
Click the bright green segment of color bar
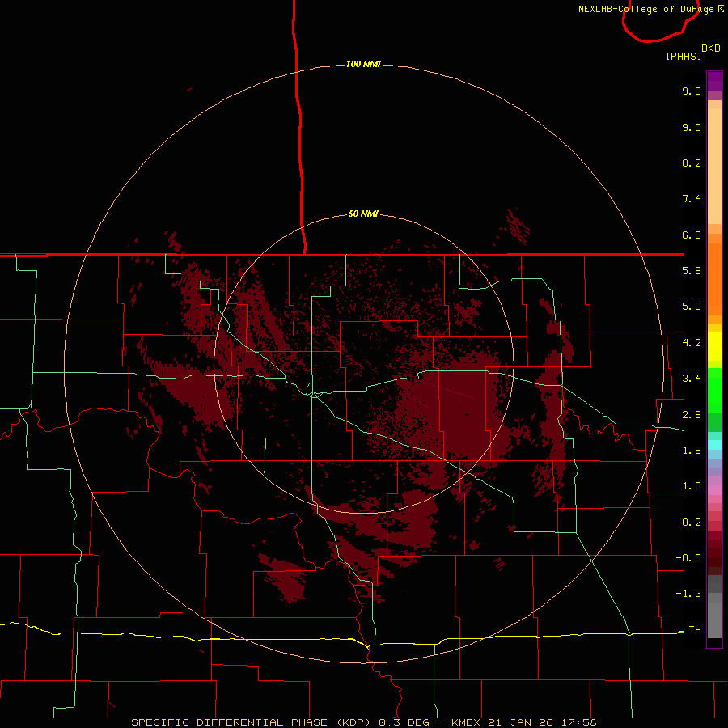714,391
